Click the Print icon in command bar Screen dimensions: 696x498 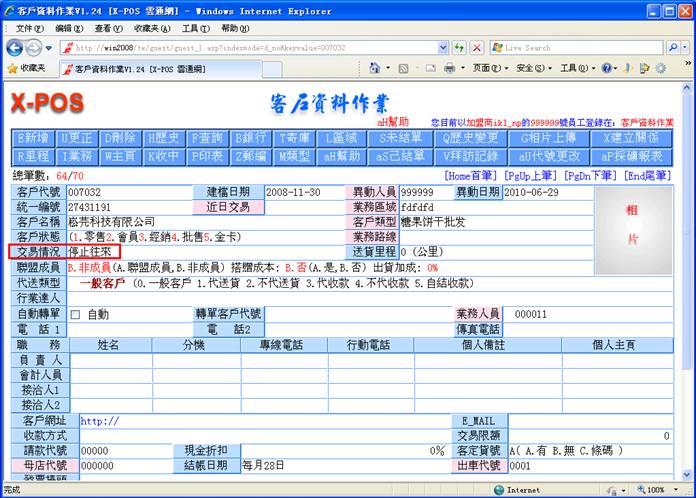[450, 68]
